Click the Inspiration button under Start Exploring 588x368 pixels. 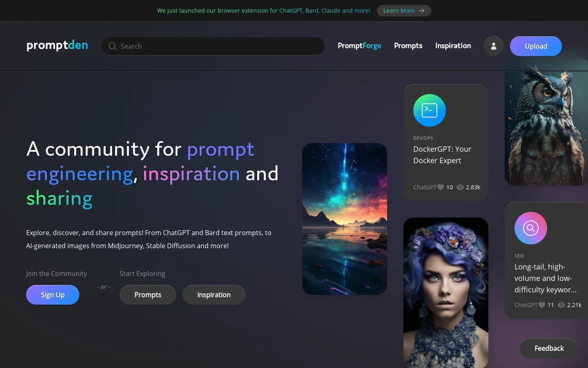(x=214, y=295)
